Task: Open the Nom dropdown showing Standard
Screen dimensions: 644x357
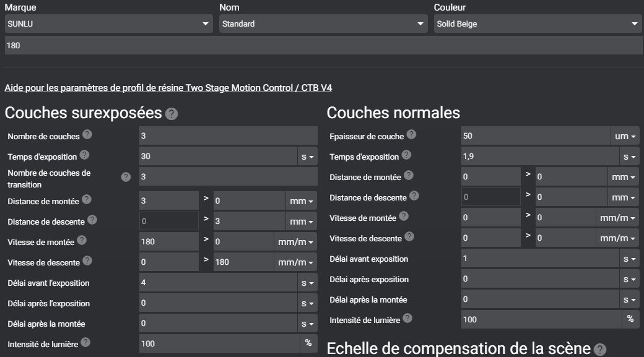Action: coord(323,24)
